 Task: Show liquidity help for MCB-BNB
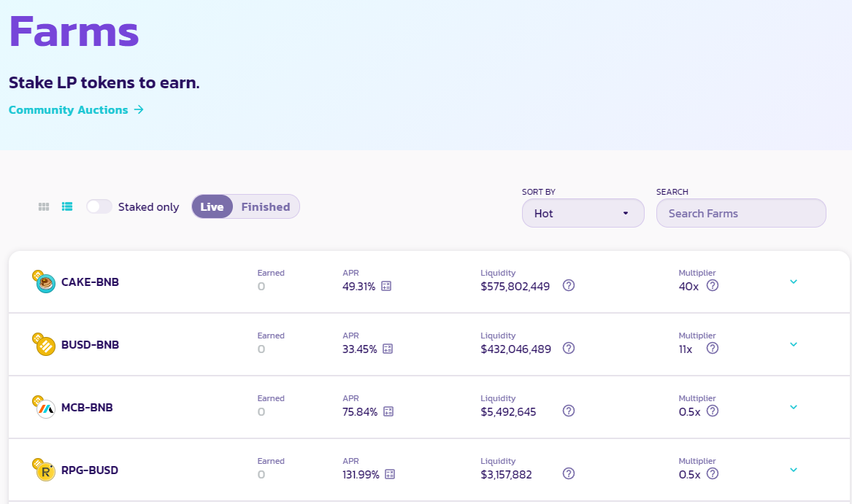pyautogui.click(x=568, y=411)
